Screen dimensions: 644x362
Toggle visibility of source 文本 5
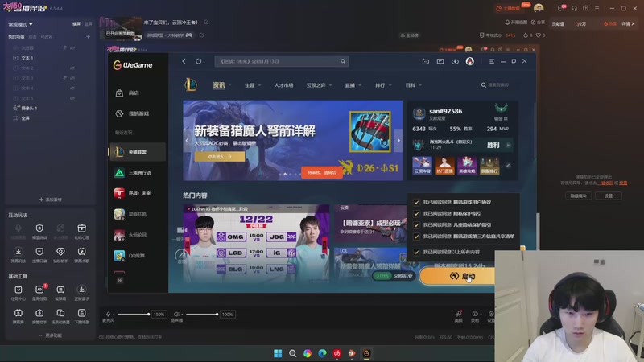[x=72, y=98]
